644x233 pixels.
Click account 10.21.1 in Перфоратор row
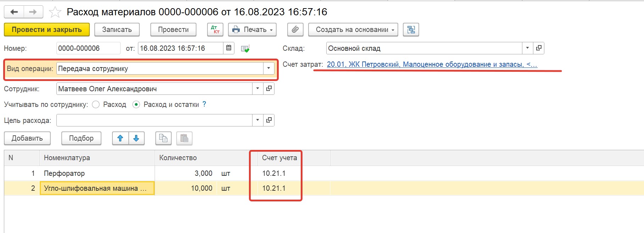pyautogui.click(x=294, y=173)
